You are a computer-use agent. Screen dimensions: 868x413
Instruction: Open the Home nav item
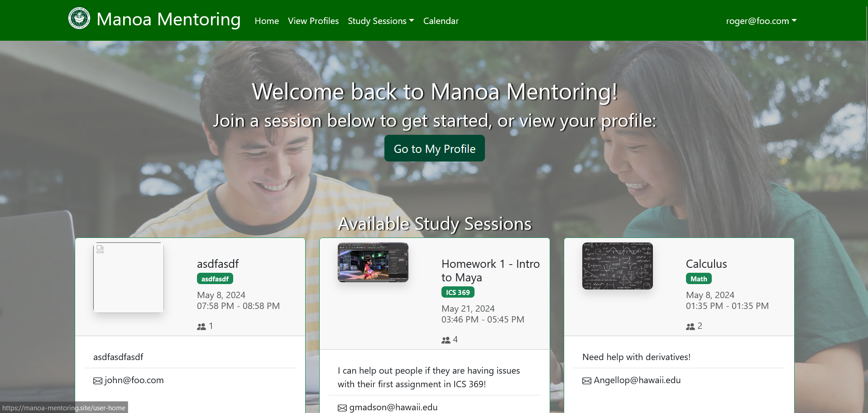pos(267,21)
